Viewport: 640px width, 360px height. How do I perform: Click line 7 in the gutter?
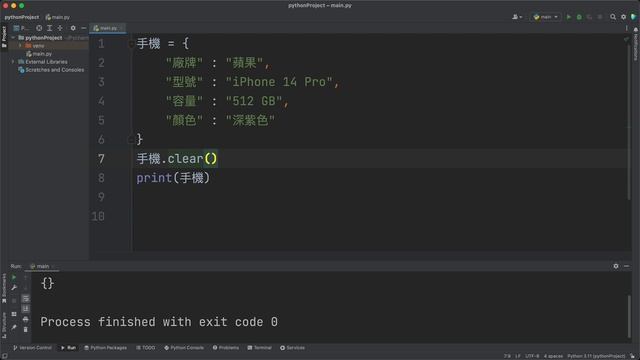click(x=101, y=159)
